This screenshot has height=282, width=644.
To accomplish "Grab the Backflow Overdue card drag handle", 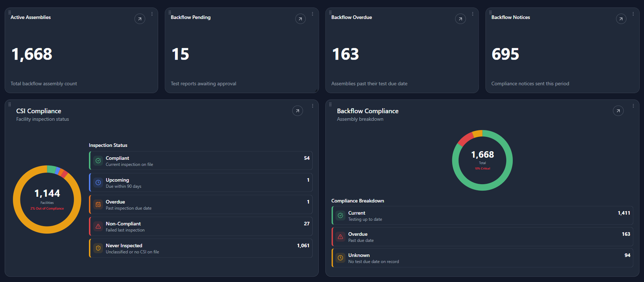I will [330, 12].
